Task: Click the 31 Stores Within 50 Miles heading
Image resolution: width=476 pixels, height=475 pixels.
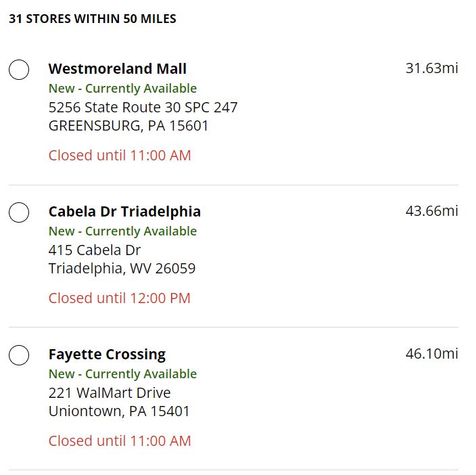Action: point(93,19)
